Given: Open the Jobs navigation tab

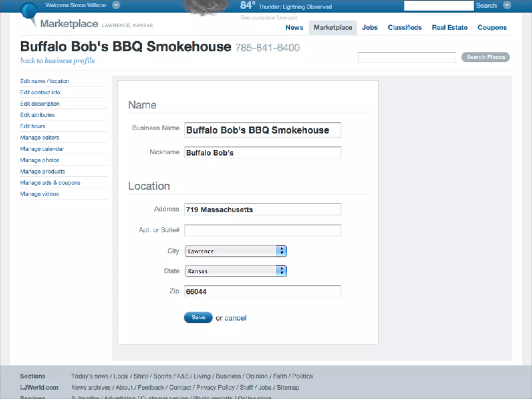Looking at the screenshot, I should click(x=370, y=28).
